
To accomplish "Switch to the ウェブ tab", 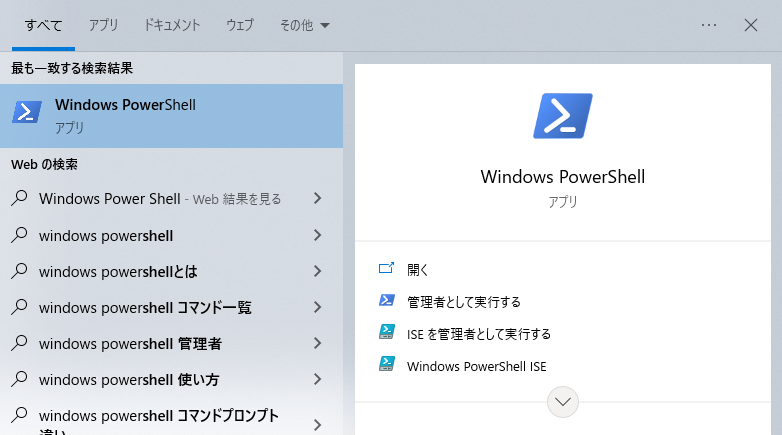I will point(240,25).
